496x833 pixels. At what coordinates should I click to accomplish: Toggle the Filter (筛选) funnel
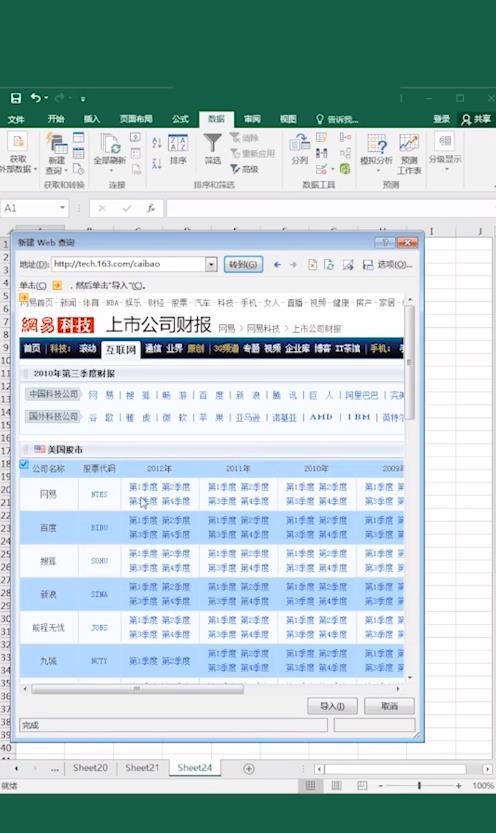[x=212, y=149]
